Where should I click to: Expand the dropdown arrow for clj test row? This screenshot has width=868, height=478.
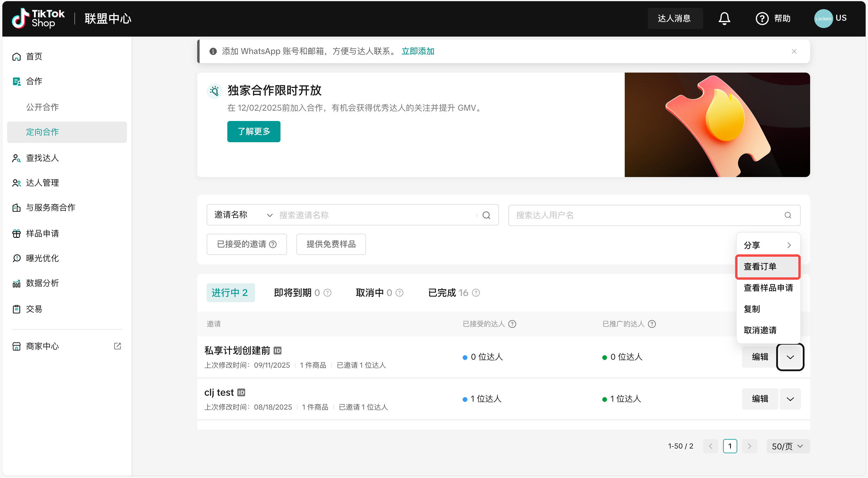coord(790,399)
